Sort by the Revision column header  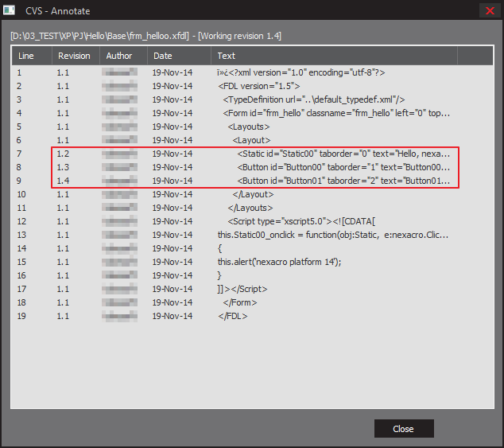(x=74, y=56)
